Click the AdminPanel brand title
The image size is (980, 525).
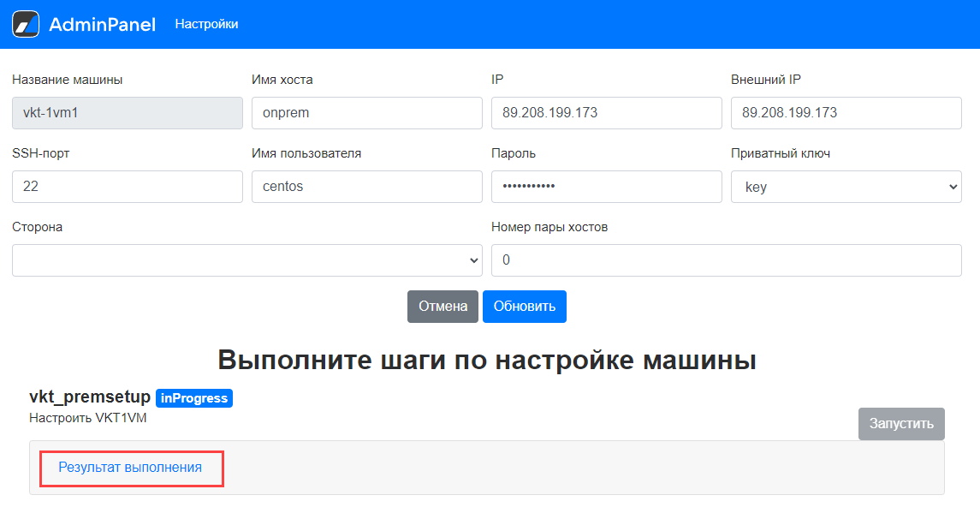pos(102,25)
